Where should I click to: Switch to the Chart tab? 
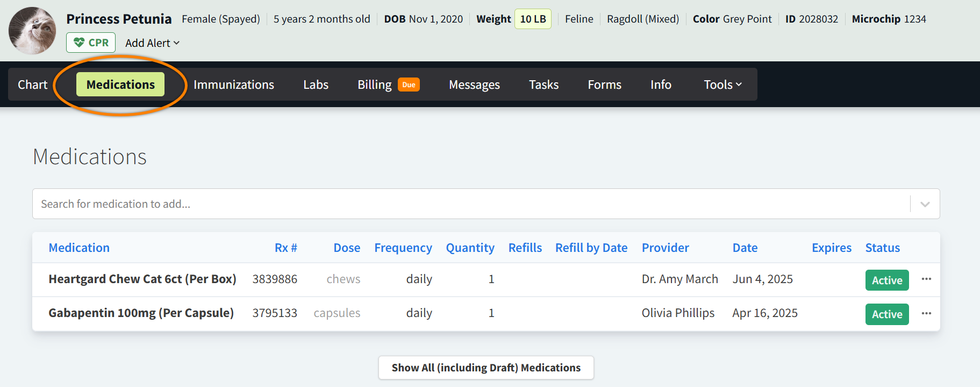[x=33, y=85]
